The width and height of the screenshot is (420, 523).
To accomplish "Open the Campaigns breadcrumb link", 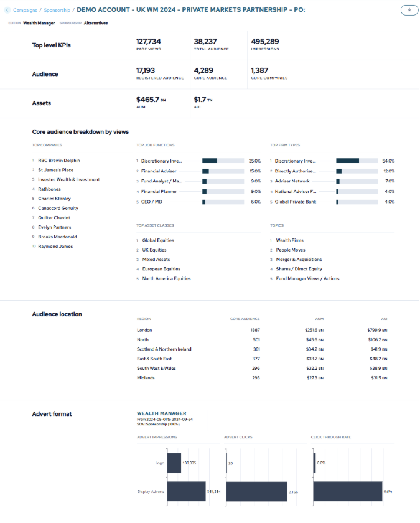I will pos(26,11).
